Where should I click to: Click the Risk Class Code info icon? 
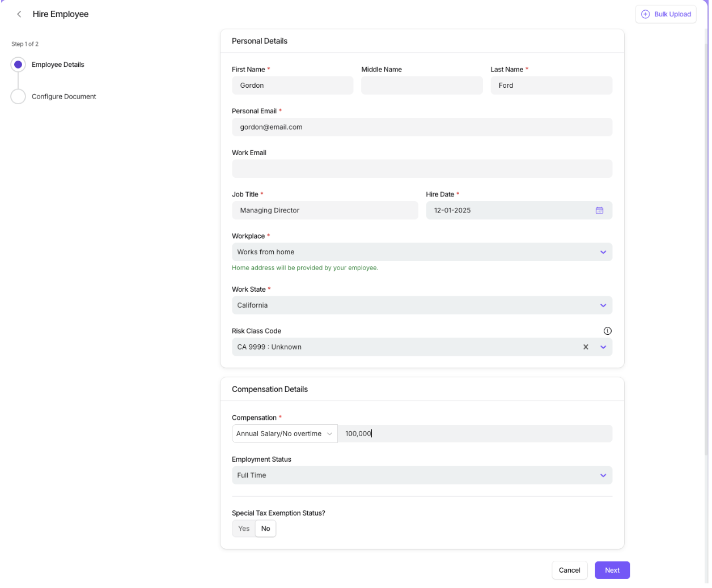pyautogui.click(x=607, y=331)
